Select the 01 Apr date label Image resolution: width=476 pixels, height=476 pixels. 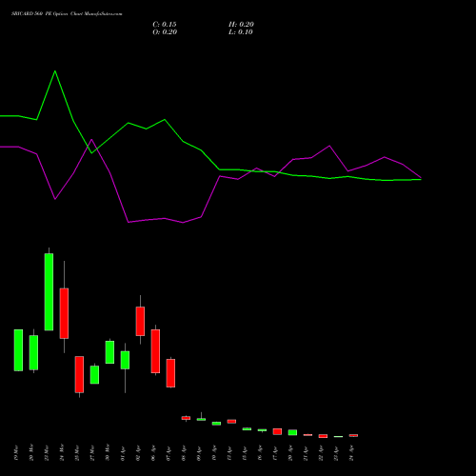click(x=123, y=454)
